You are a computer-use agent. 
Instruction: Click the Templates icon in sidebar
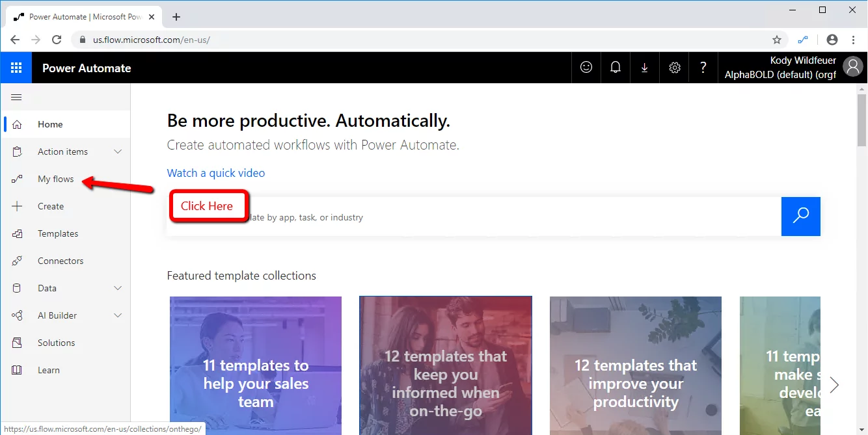[x=17, y=233]
